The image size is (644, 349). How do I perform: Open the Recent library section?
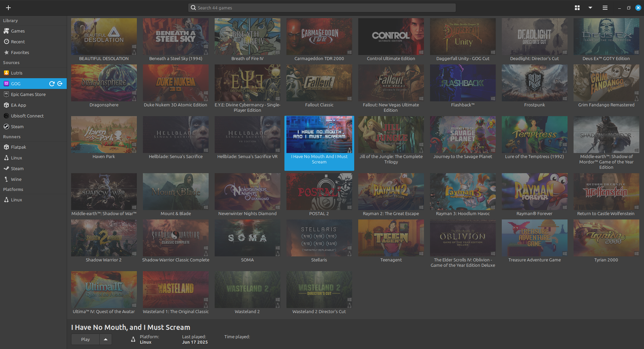pyautogui.click(x=33, y=42)
